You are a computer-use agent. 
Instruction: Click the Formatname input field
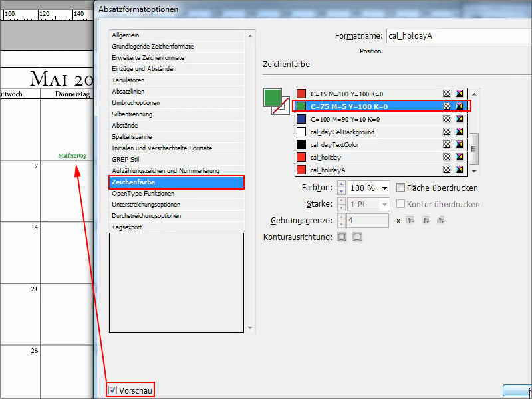pos(459,36)
